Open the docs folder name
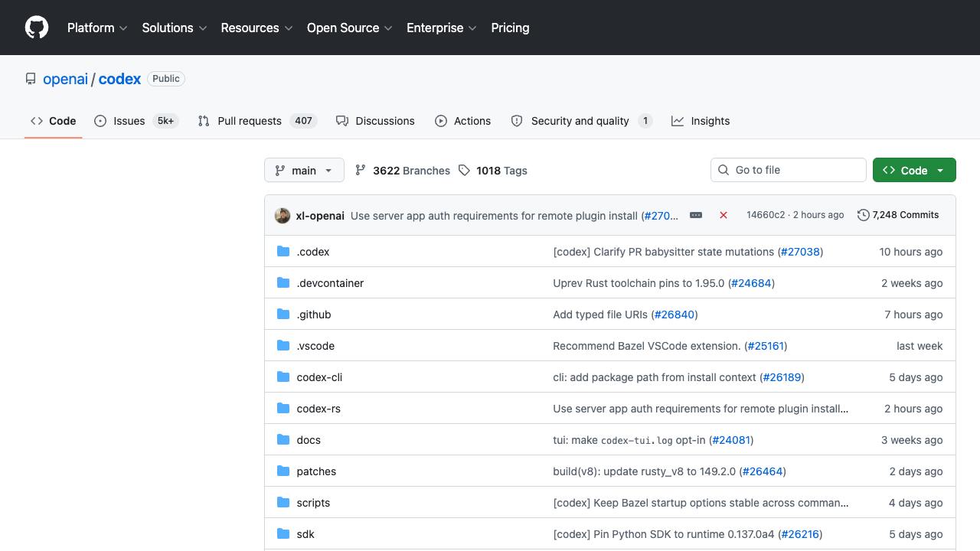 309,440
